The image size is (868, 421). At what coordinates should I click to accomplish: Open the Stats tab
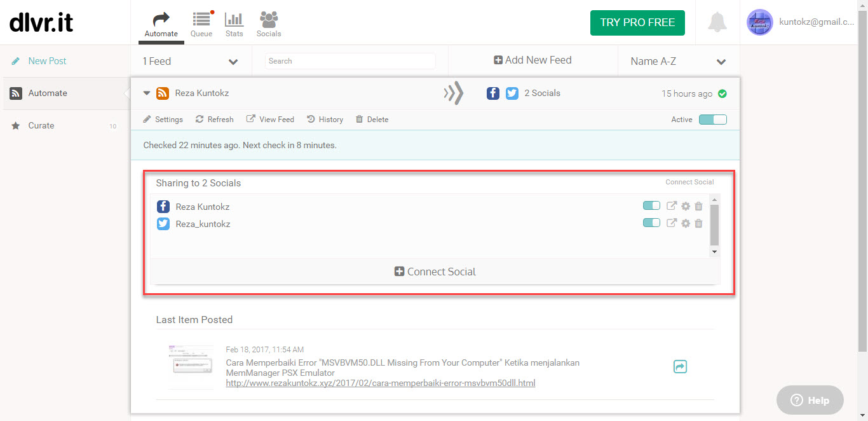[x=234, y=24]
